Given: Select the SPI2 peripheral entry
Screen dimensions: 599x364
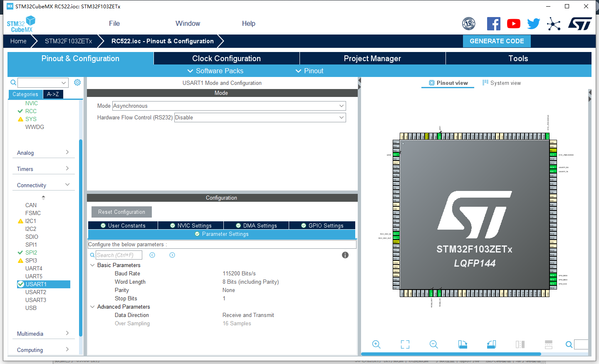Looking at the screenshot, I should pos(31,253).
